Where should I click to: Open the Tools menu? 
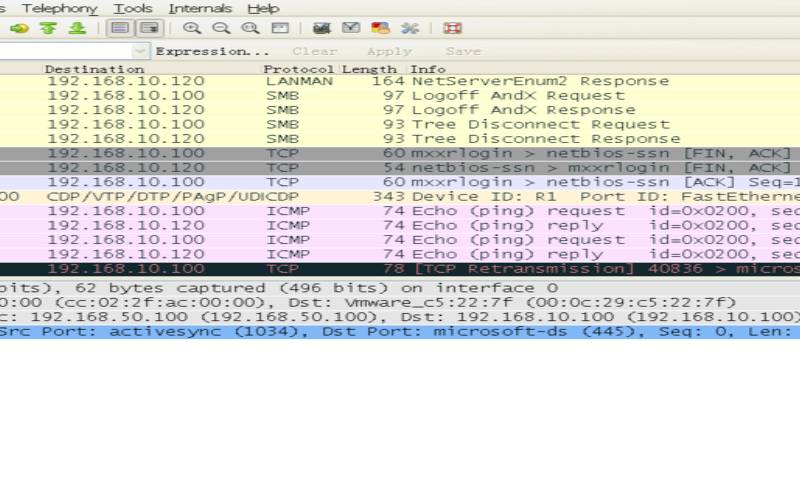[x=133, y=8]
